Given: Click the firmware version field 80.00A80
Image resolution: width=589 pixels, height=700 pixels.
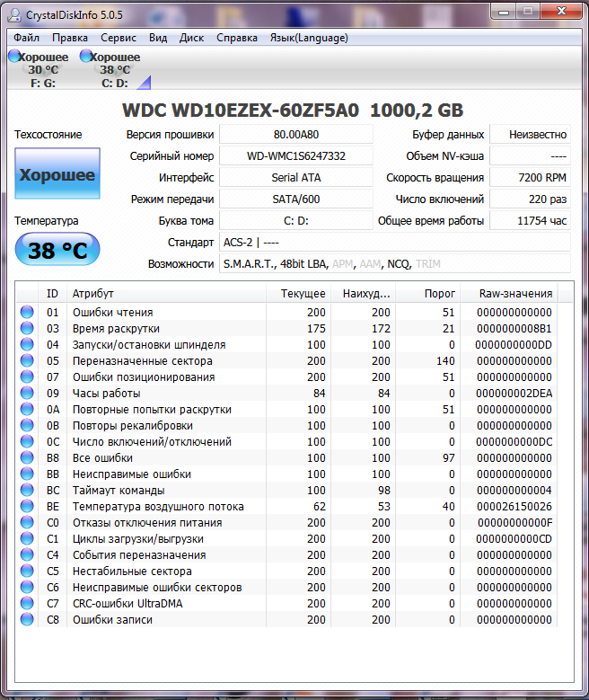Looking at the screenshot, I should [295, 135].
